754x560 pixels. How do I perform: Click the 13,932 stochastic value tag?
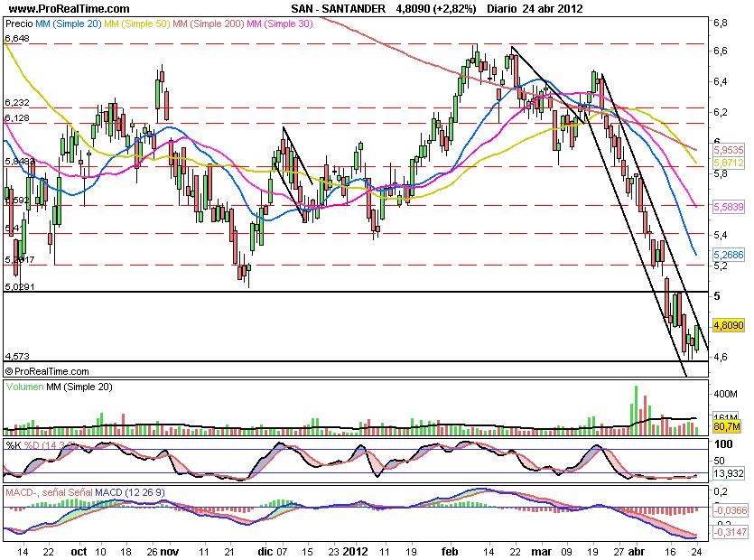tap(728, 474)
